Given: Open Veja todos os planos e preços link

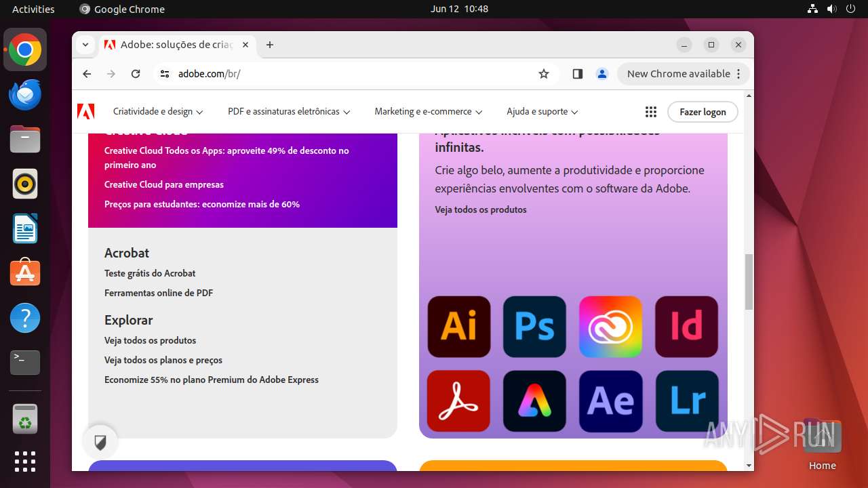Looking at the screenshot, I should click(163, 360).
